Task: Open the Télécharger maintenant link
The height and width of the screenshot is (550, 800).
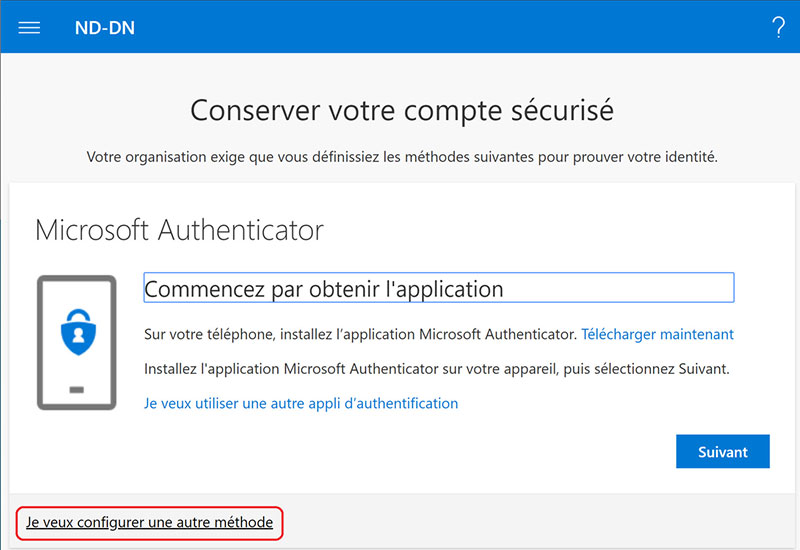Action: click(657, 334)
